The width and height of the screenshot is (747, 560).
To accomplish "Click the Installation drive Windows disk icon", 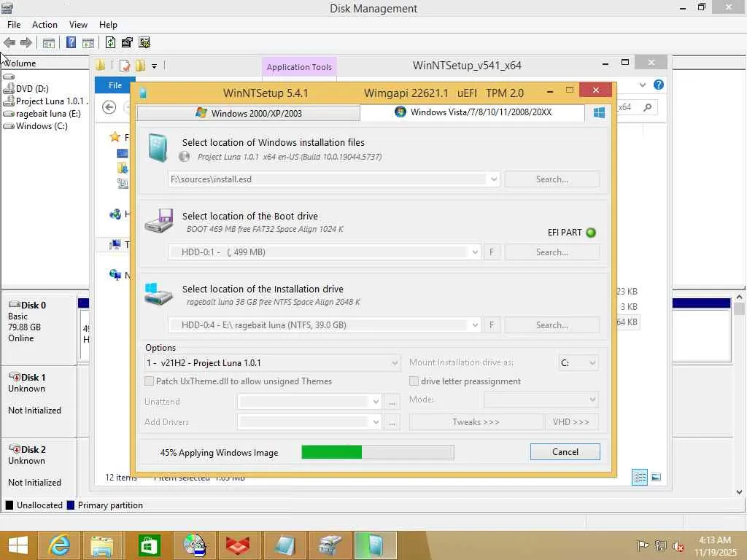I will click(x=158, y=294).
